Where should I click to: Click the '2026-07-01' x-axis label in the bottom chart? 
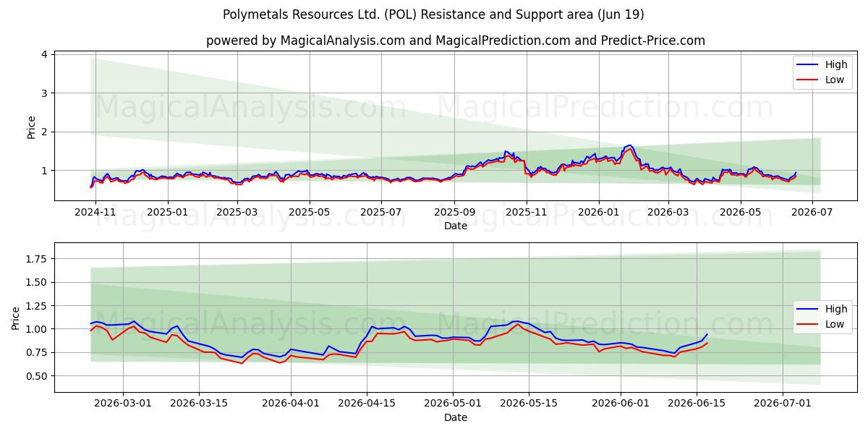(783, 404)
